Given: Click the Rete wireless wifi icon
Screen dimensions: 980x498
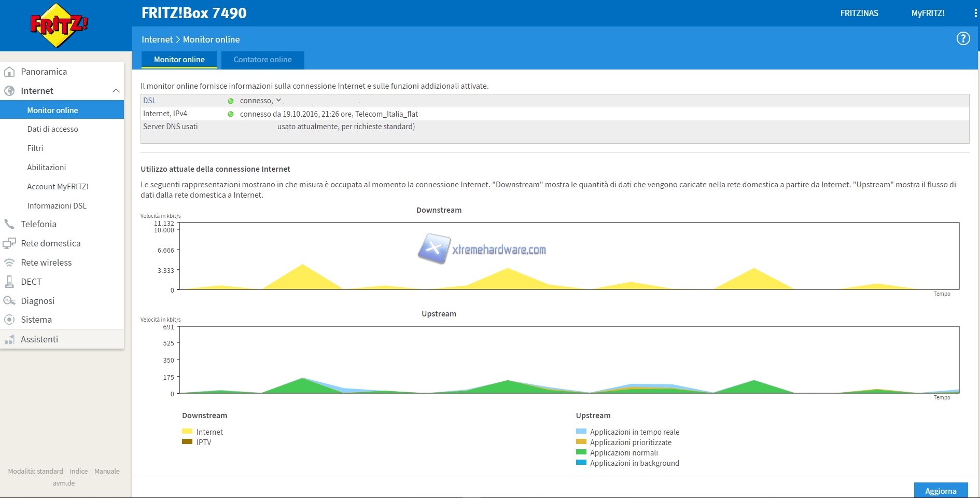Looking at the screenshot, I should (x=9, y=262).
